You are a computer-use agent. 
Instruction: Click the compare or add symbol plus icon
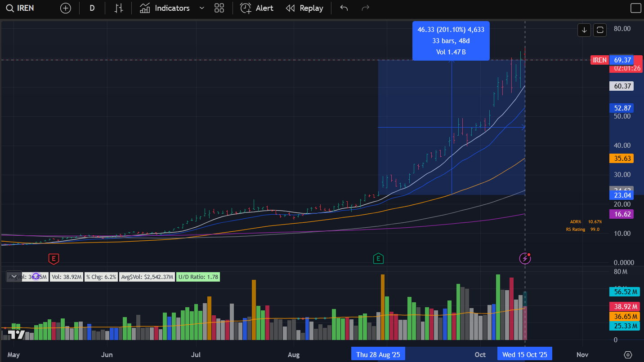click(66, 8)
